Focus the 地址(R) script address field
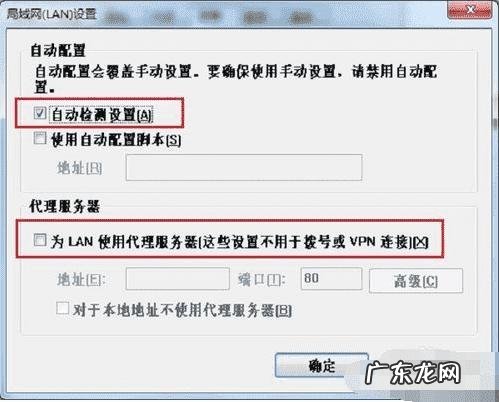The image size is (499, 402). coord(244,167)
